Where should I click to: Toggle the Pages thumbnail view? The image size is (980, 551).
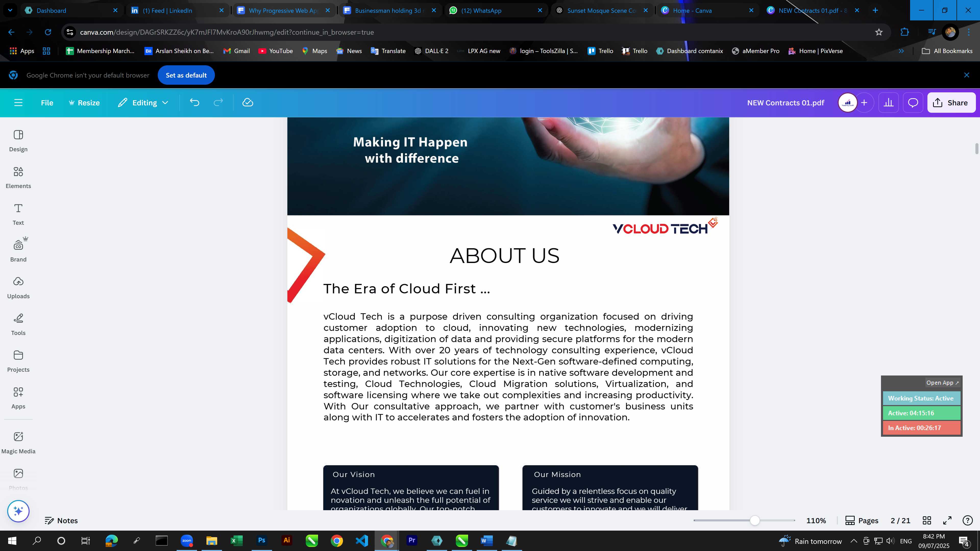click(x=862, y=521)
